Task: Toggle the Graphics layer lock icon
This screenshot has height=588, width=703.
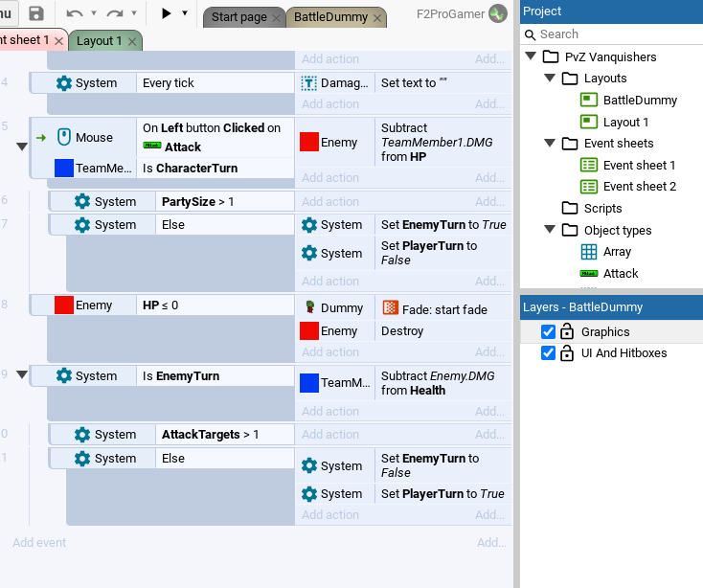Action: [x=567, y=330]
